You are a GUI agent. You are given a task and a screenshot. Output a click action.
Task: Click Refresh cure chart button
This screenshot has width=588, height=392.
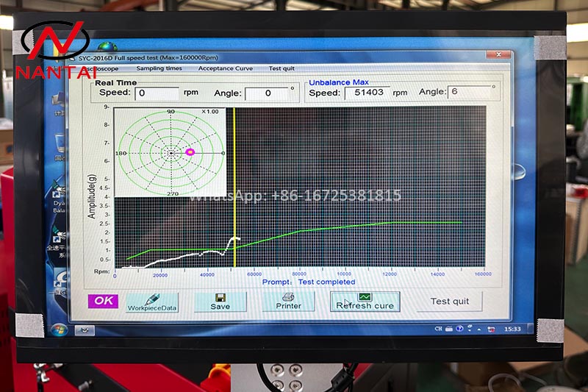pos(365,302)
